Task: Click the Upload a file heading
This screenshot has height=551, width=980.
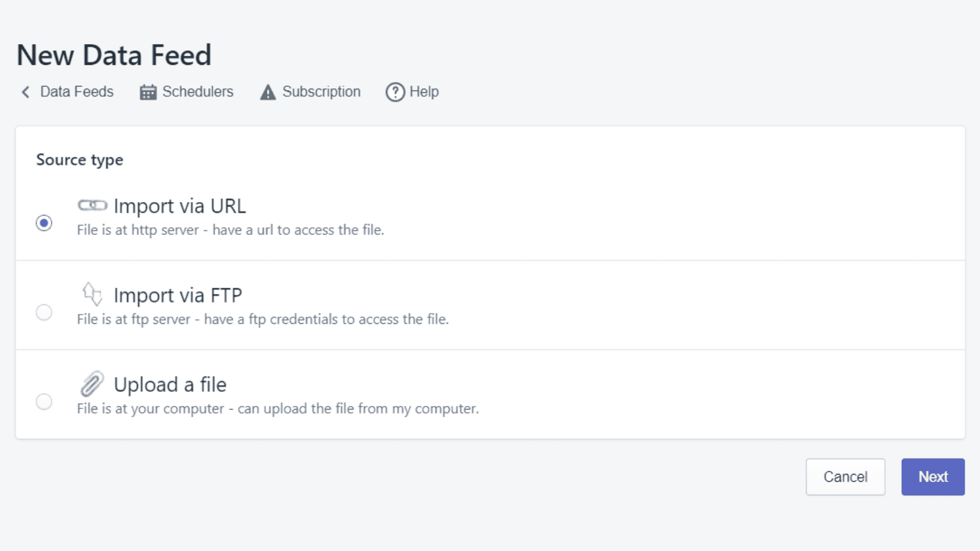Action: pyautogui.click(x=170, y=385)
